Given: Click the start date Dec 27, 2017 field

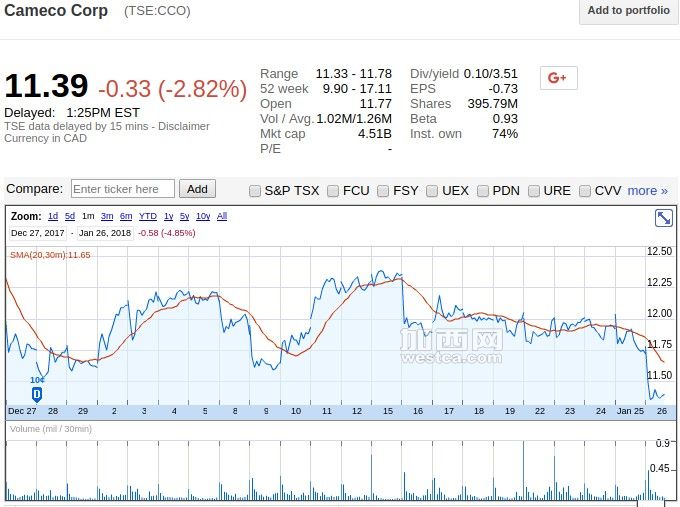Looking at the screenshot, I should (x=38, y=232).
